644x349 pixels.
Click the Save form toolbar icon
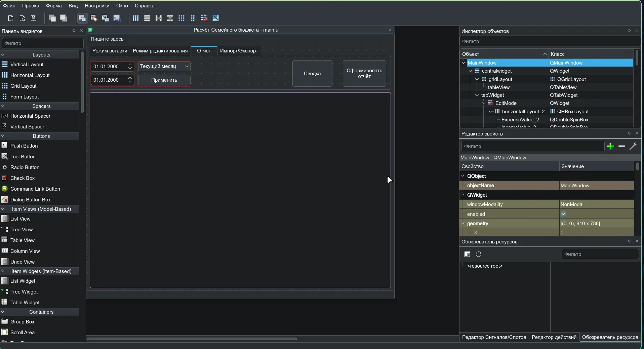click(x=34, y=18)
